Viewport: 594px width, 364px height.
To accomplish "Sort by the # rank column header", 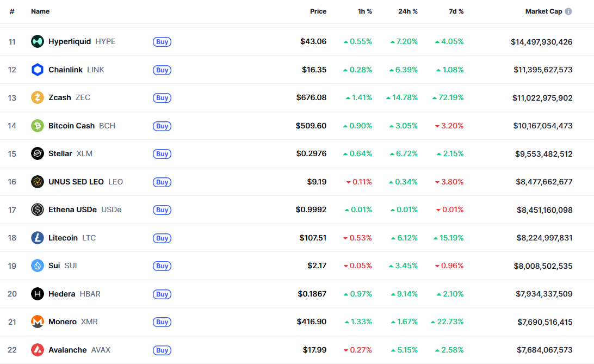I will point(12,11).
